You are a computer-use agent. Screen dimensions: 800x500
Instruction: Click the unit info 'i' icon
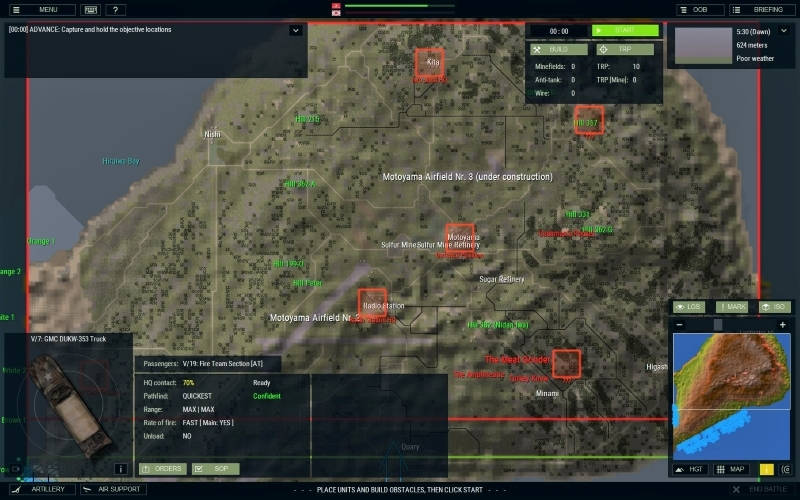click(x=120, y=469)
